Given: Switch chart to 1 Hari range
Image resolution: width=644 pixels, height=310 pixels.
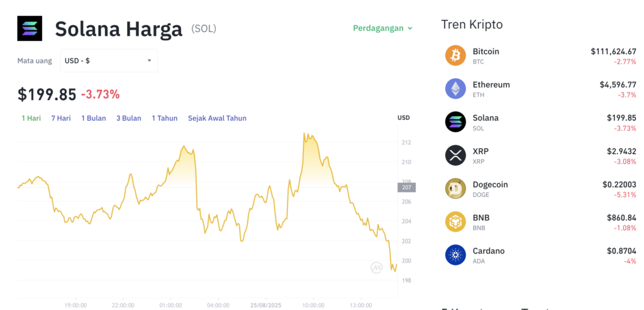Looking at the screenshot, I should 31,118.
